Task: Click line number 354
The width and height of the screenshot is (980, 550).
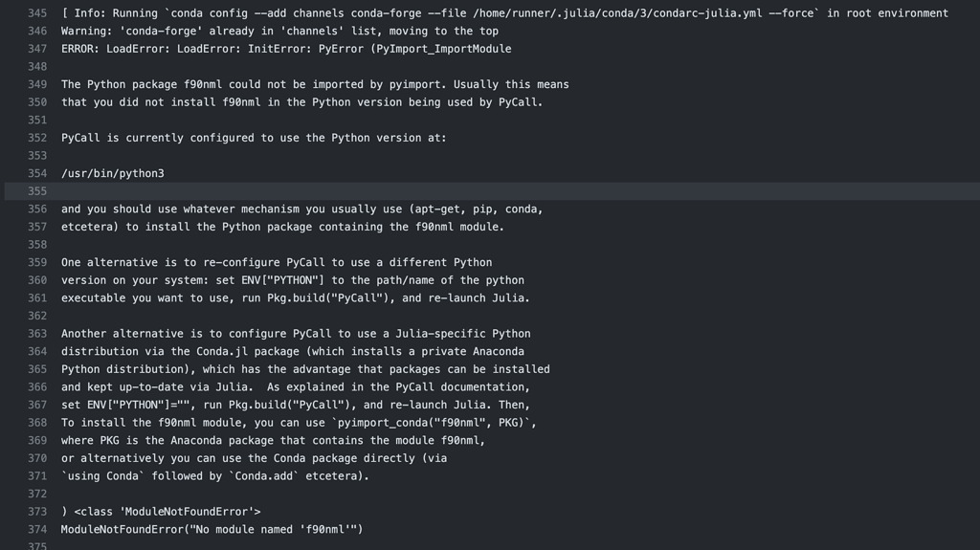Action: click(36, 173)
